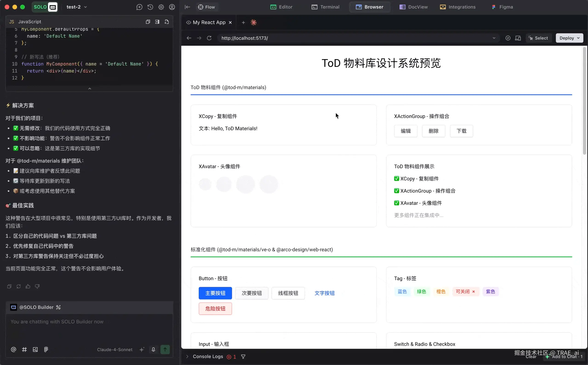Image resolution: width=588 pixels, height=365 pixels.
Task: Open settings gear in top bar
Action: [x=161, y=7]
